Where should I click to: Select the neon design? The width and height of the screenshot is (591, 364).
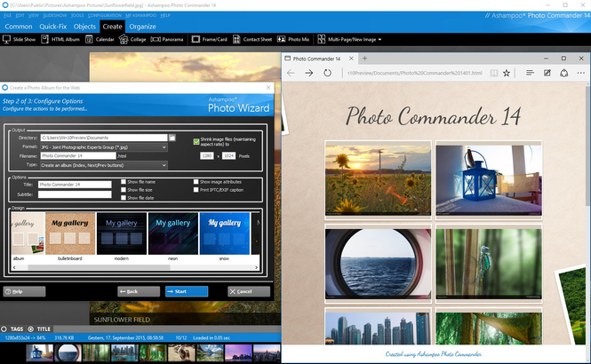pos(173,237)
